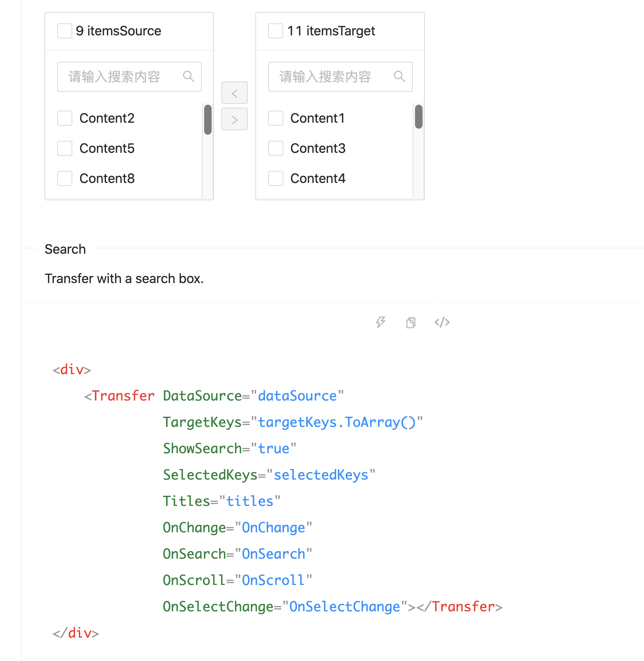644x661 pixels.
Task: Toggle the select-all checkbox for Target items
Action: click(275, 30)
